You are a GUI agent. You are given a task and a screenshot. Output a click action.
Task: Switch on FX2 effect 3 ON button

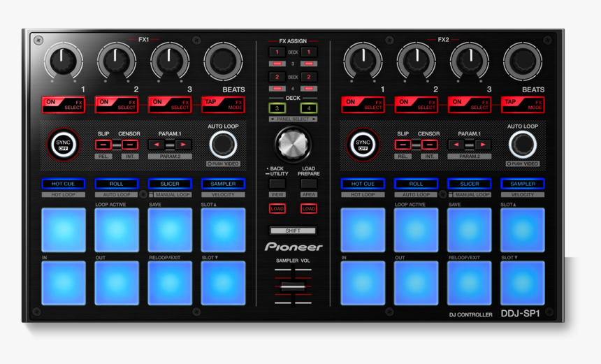point(470,105)
